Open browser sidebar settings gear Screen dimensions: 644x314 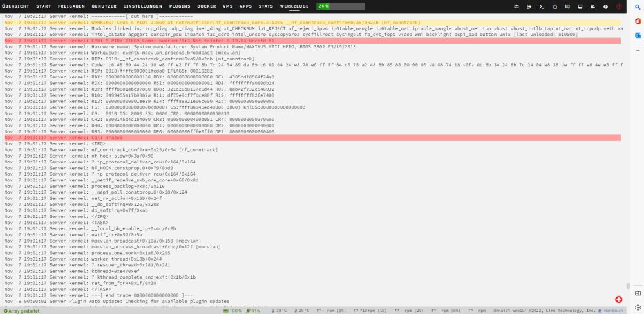[x=638, y=307]
